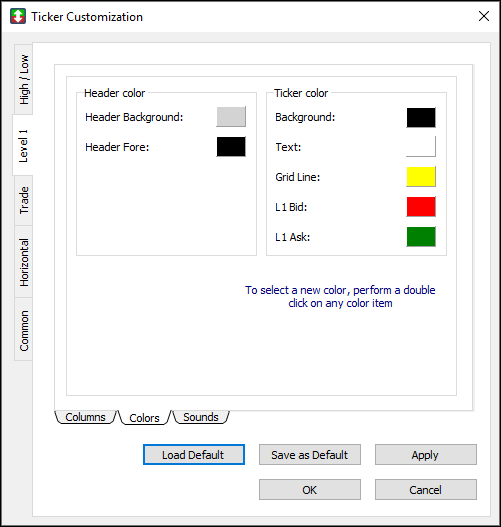Viewport: 501px width, 527px height.
Task: Open the Horizontal vertical tab
Action: pos(24,262)
